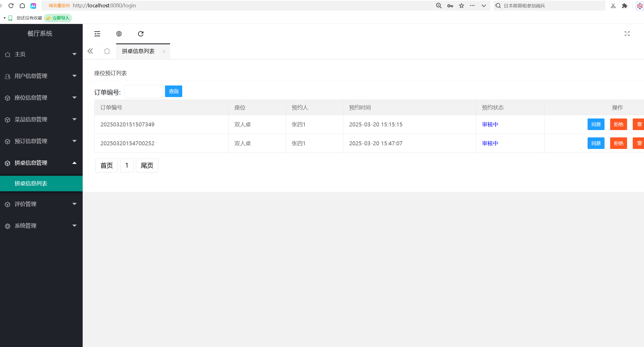
Task: Click browser bookmark star icon
Action: [461, 6]
